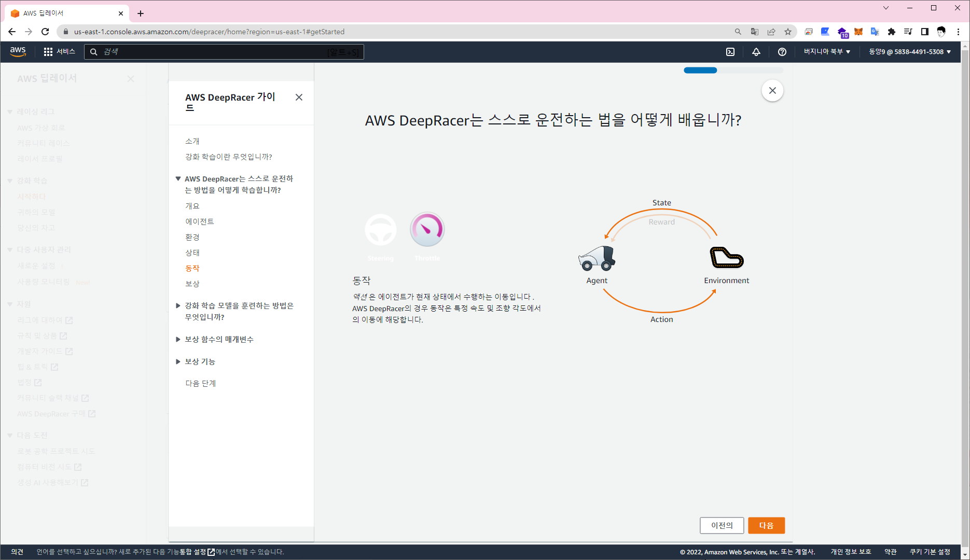The width and height of the screenshot is (970, 560).
Task: Open 약관 footer link
Action: pos(891,552)
